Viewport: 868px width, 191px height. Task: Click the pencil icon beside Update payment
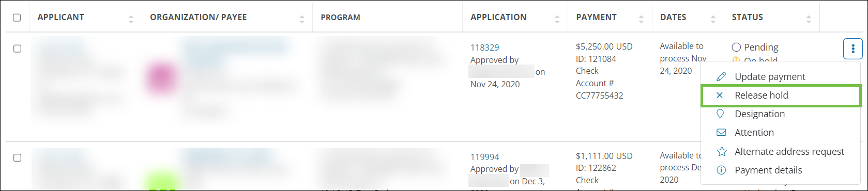(721, 76)
